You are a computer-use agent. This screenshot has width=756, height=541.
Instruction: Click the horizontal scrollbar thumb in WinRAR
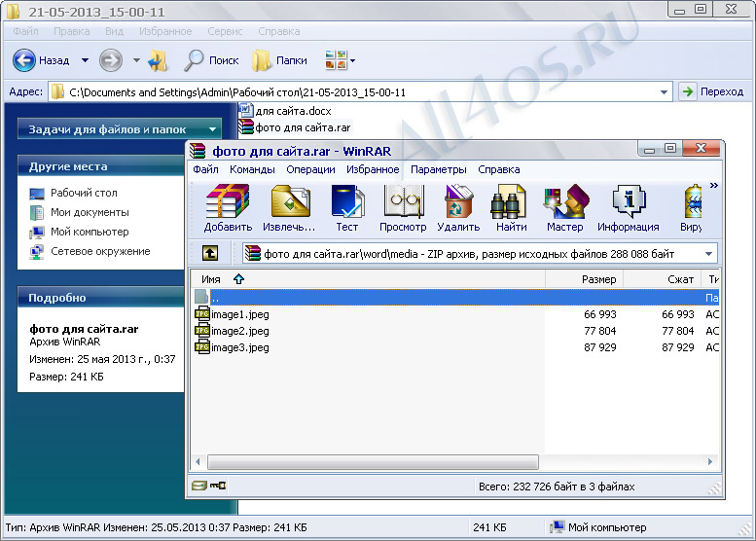[373, 462]
